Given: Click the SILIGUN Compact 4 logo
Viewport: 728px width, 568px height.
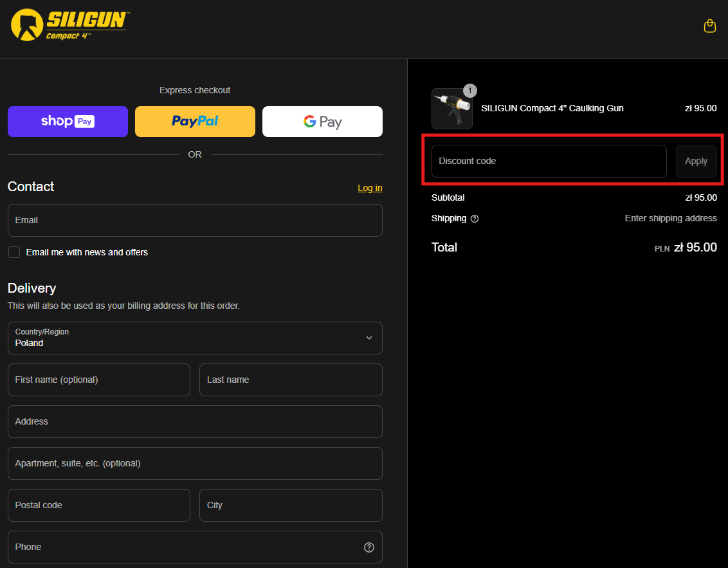Looking at the screenshot, I should [69, 25].
